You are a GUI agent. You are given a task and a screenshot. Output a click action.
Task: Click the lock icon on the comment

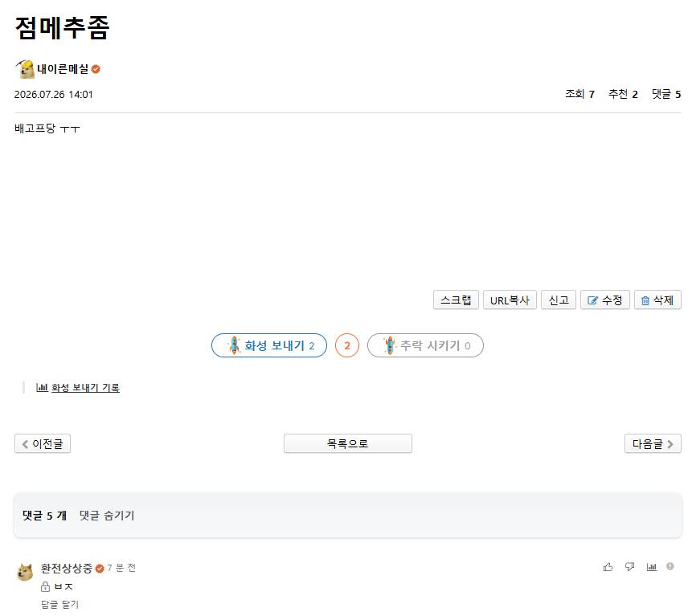pyautogui.click(x=45, y=586)
